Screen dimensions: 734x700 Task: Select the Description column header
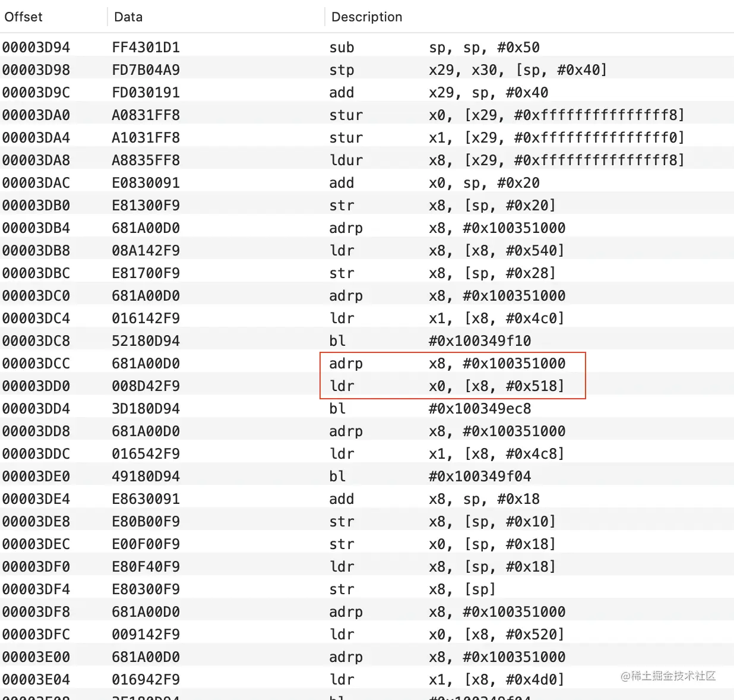(x=366, y=17)
